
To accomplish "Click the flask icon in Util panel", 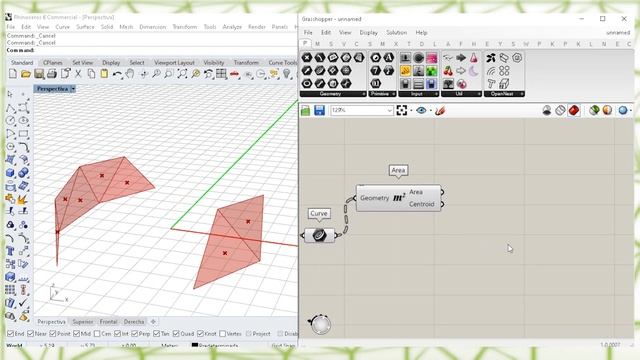I will (x=473, y=58).
